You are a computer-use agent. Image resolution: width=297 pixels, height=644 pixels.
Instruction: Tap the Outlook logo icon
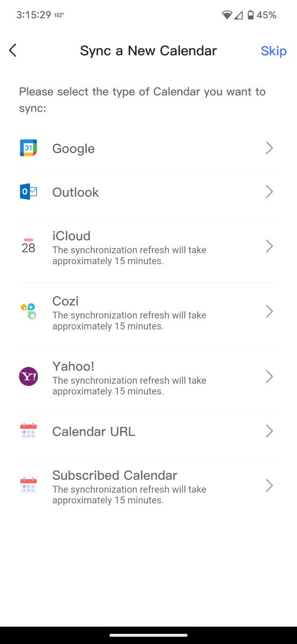click(28, 192)
